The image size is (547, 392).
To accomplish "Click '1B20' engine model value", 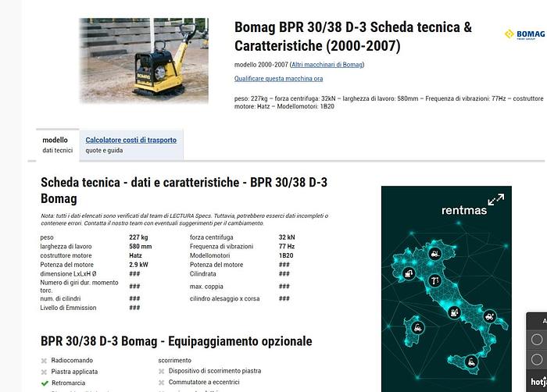I will (286, 255).
